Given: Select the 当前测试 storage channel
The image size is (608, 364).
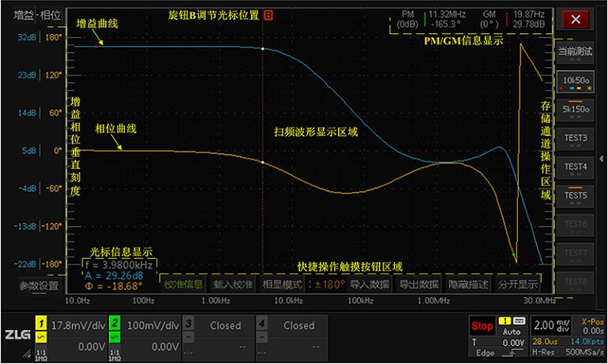Looking at the screenshot, I should (576, 51).
